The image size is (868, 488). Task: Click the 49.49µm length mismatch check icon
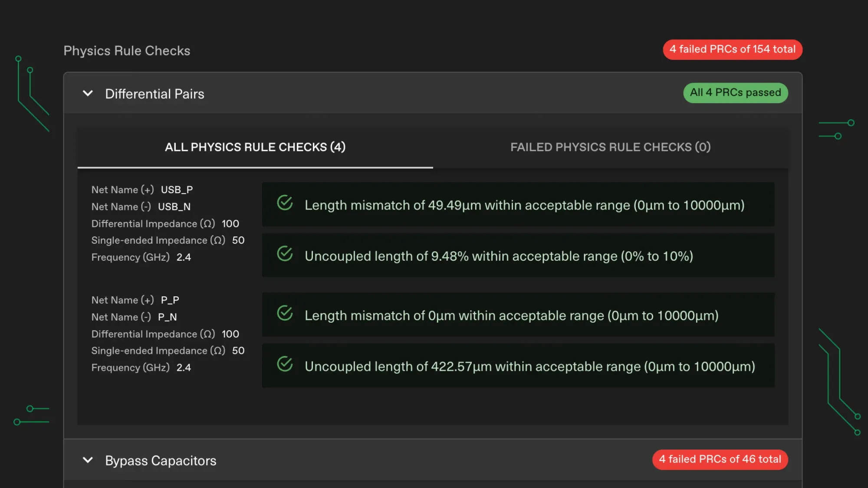285,203
